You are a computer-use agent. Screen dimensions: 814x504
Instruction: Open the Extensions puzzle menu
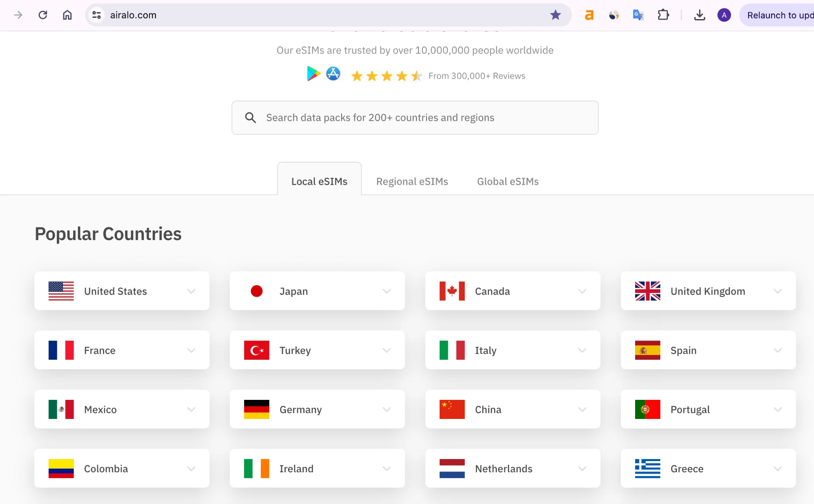pyautogui.click(x=663, y=15)
